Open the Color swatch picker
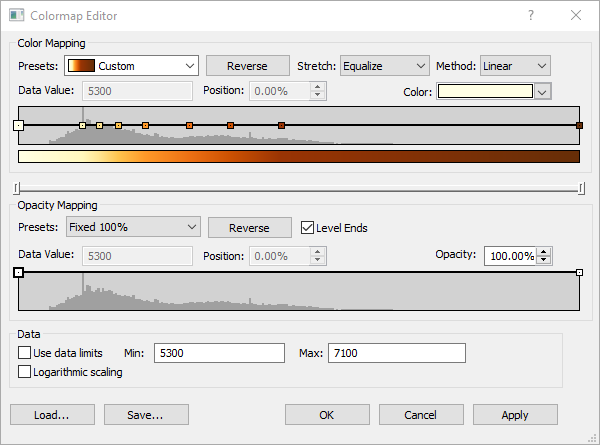Screen dimensions: 600x445 (x=494, y=91)
